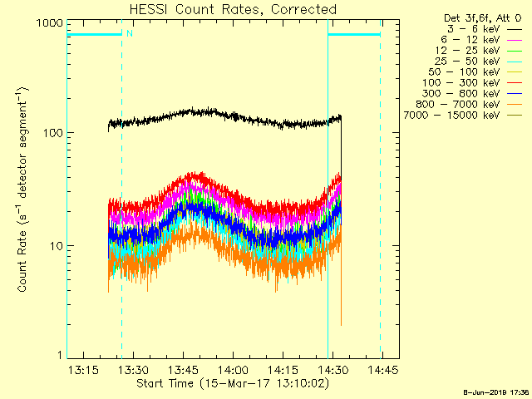Viewport: 532px width, 399px height.
Task: Click the yellow line swatch for 50 - 100 keV
Action: pos(515,72)
